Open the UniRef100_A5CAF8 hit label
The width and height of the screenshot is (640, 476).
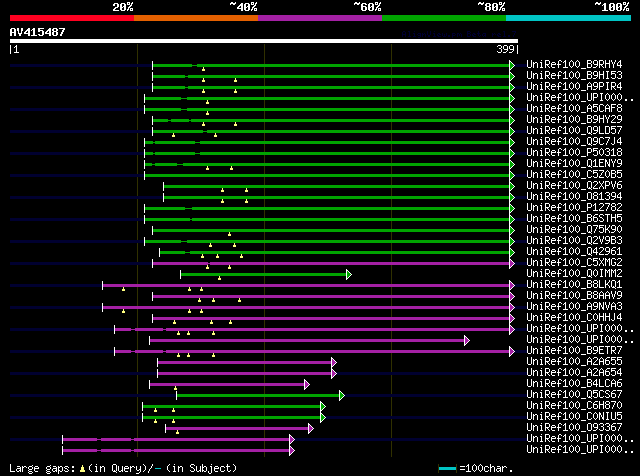[574, 109]
